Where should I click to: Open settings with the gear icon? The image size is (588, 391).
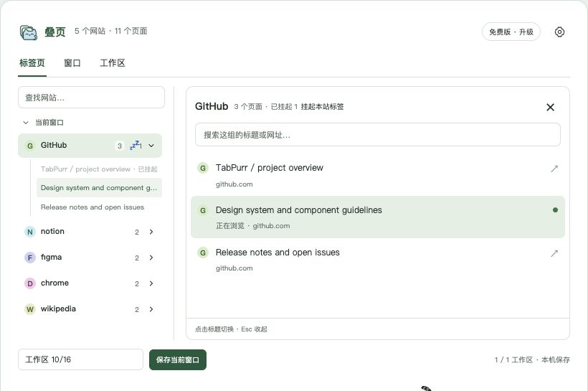[559, 32]
